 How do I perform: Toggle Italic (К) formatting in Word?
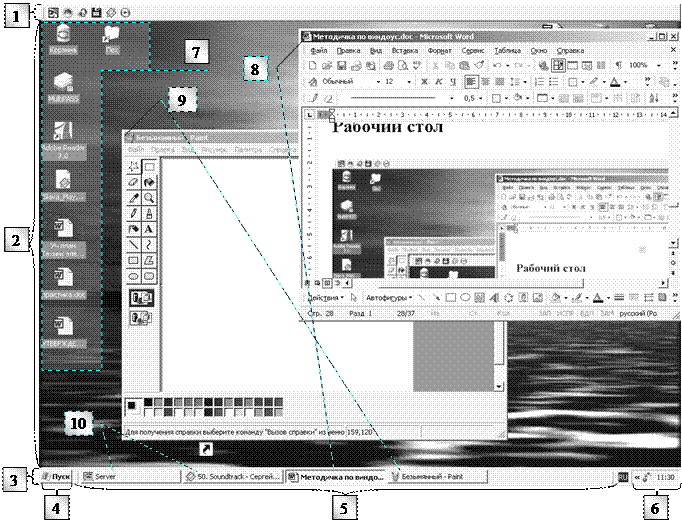[x=439, y=82]
